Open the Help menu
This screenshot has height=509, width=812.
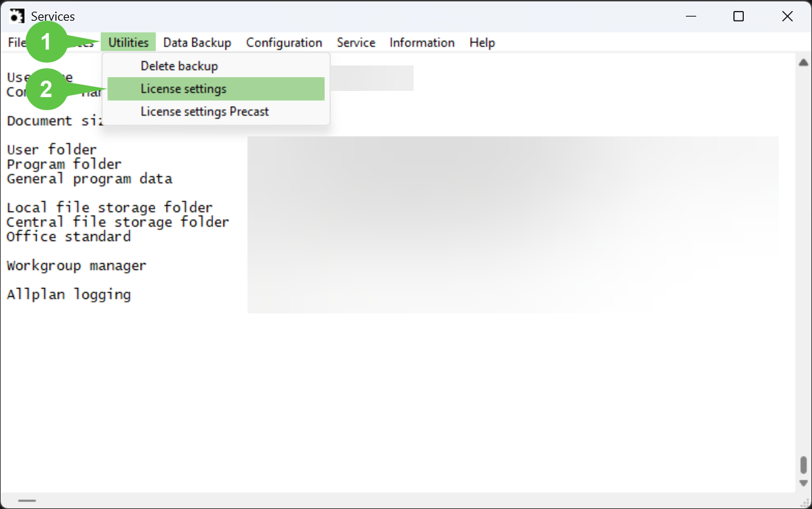tap(482, 43)
